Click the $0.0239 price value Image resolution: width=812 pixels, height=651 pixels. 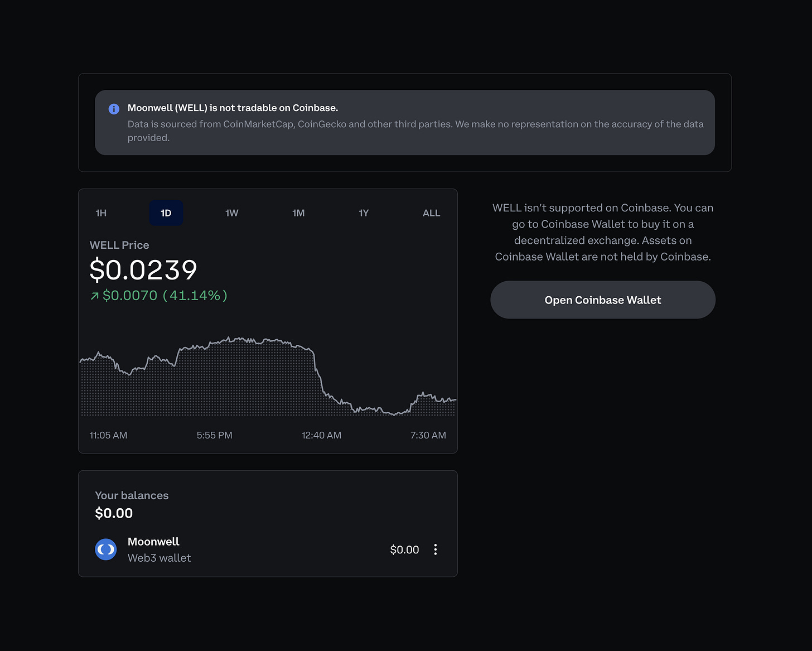point(143,269)
